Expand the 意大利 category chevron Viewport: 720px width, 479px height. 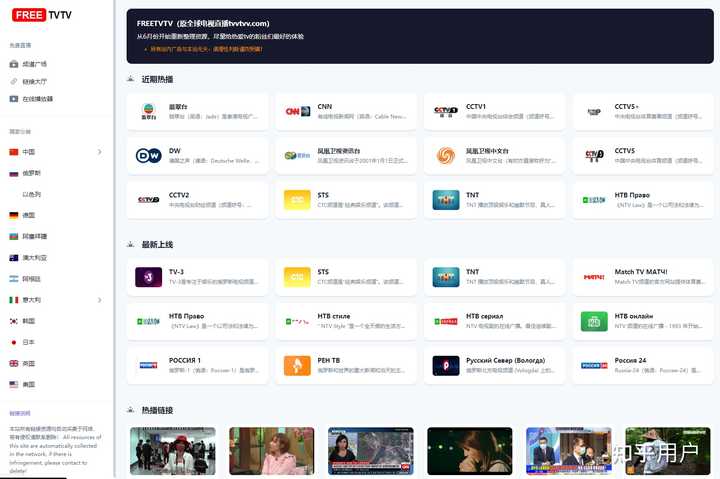point(100,300)
